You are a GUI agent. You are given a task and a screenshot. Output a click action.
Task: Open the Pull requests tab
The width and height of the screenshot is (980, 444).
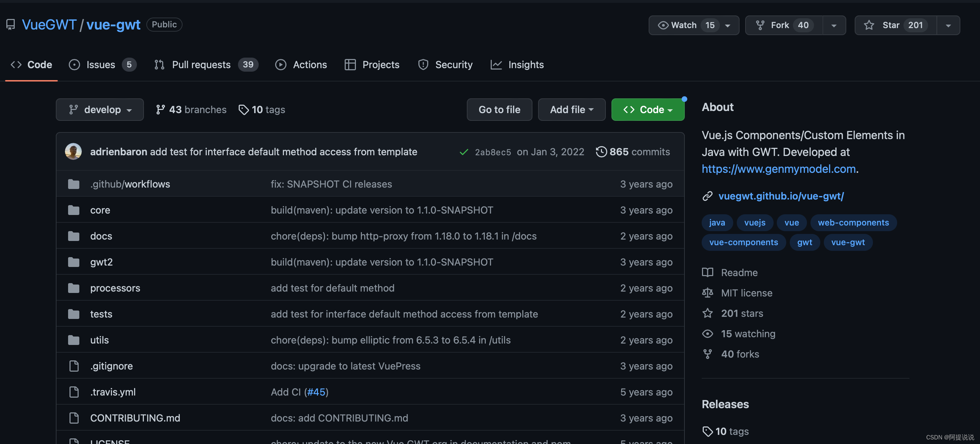tap(206, 65)
